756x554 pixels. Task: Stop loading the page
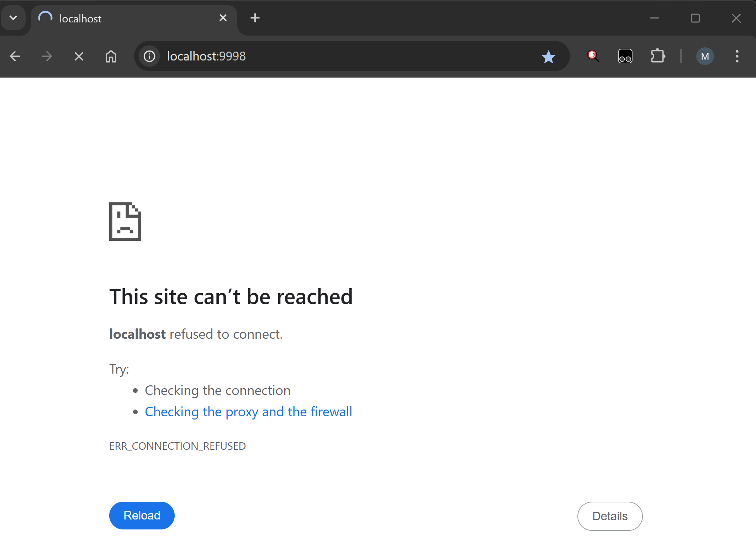79,56
